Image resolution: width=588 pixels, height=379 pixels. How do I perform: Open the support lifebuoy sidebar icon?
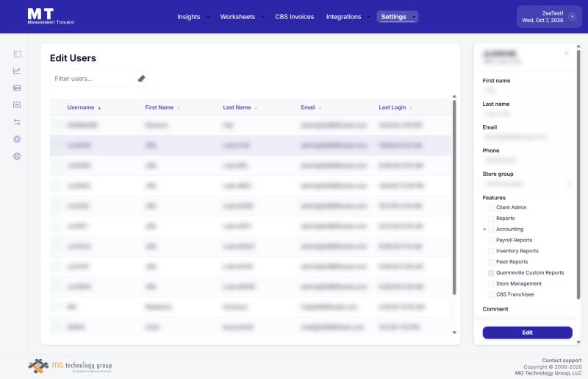pos(17,156)
